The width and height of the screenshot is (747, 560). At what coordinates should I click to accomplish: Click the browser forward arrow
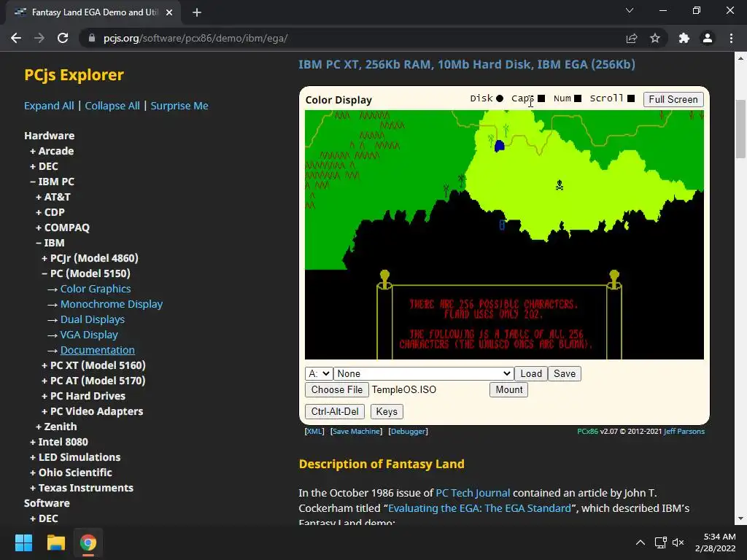pos(39,38)
